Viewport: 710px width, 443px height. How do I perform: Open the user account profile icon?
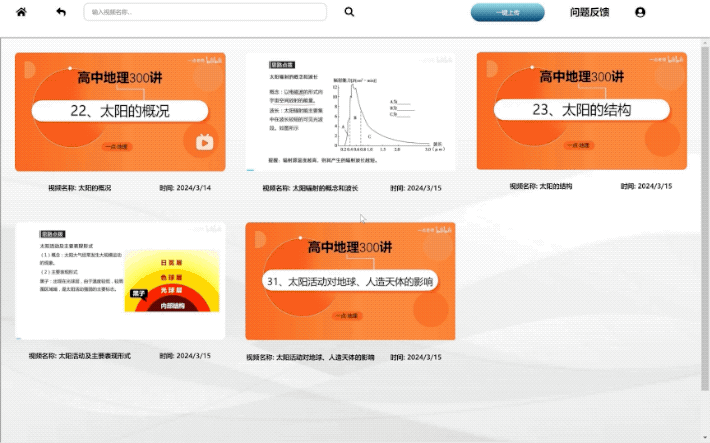[x=640, y=12]
